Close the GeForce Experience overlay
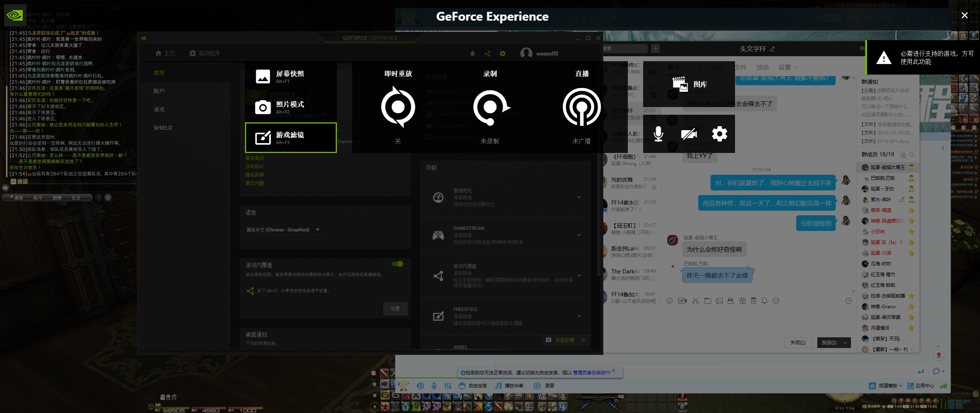The height and width of the screenshot is (413, 980). point(965,15)
